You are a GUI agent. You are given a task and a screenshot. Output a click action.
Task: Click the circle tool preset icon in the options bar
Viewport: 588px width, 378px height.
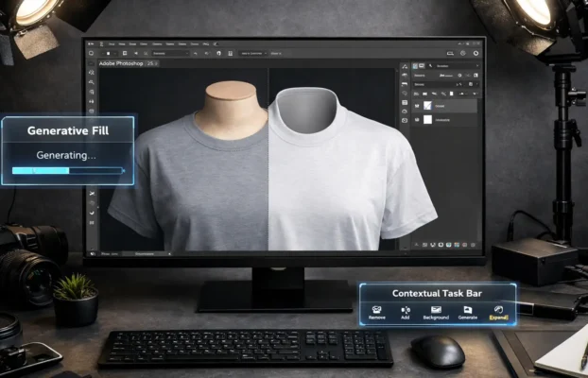91,53
